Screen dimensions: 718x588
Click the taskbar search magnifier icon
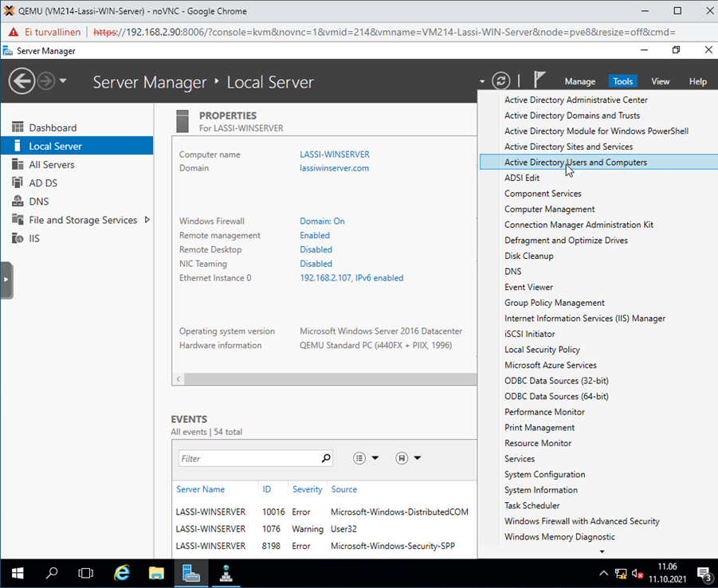point(52,573)
